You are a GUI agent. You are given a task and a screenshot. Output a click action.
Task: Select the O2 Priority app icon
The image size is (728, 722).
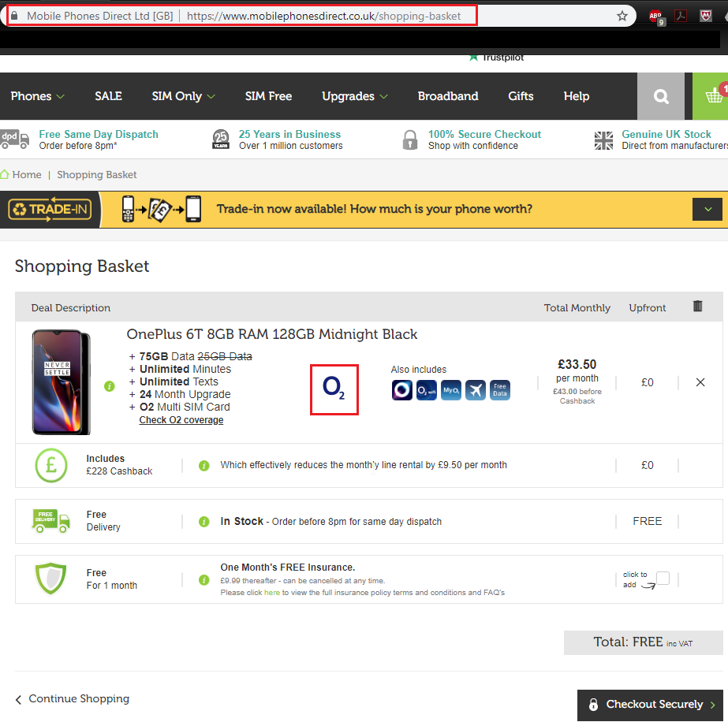click(402, 389)
